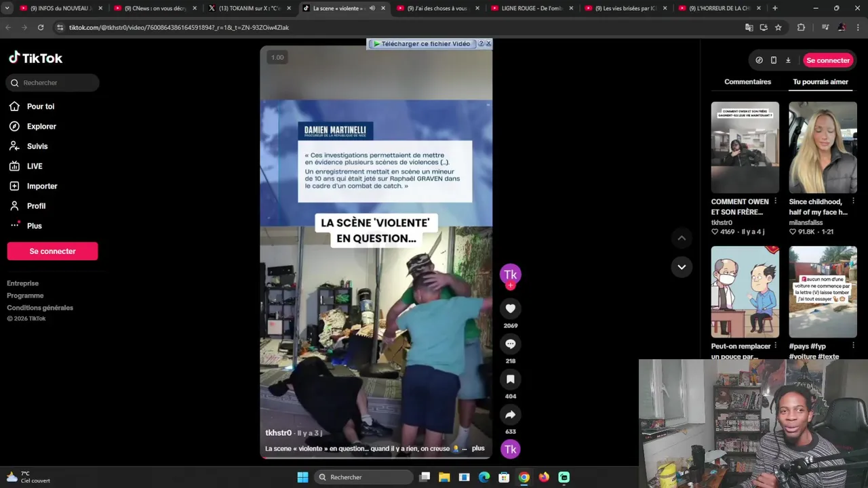
Task: Switch to TOKANIM sur X tab
Action: click(249, 8)
